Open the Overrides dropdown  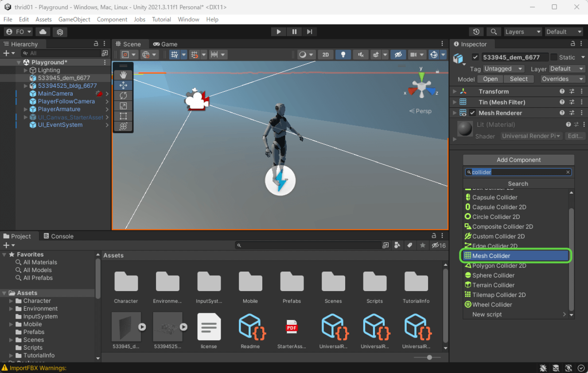(563, 79)
